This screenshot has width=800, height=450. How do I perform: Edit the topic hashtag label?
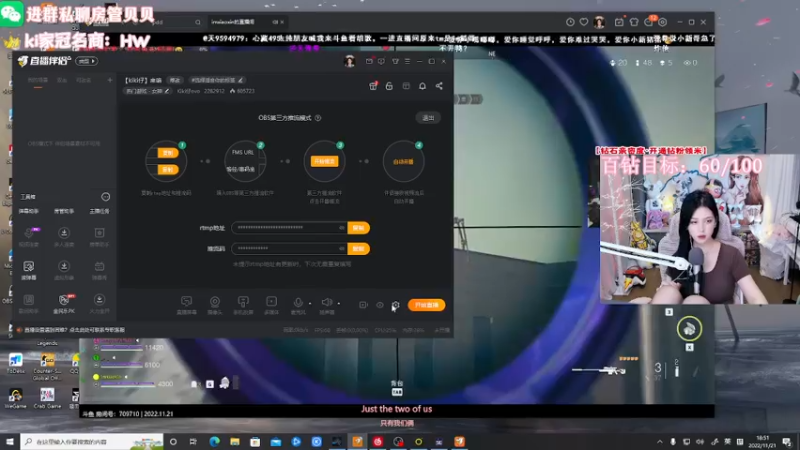[216, 80]
